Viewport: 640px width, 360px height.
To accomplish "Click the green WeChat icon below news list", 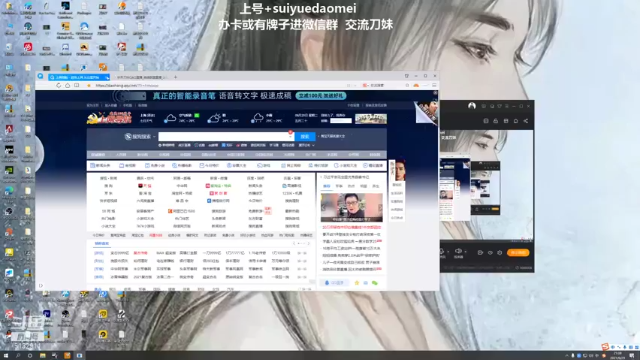I will (375, 283).
